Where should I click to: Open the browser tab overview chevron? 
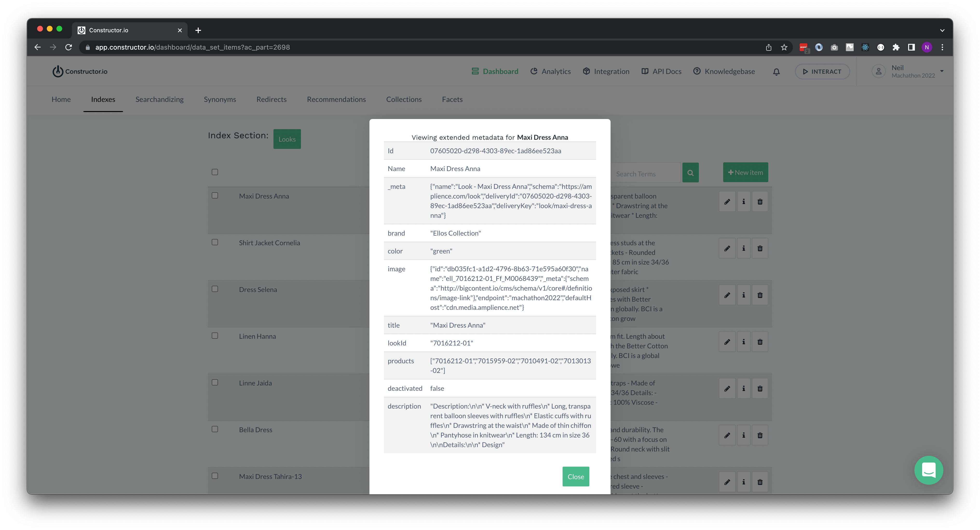(942, 30)
